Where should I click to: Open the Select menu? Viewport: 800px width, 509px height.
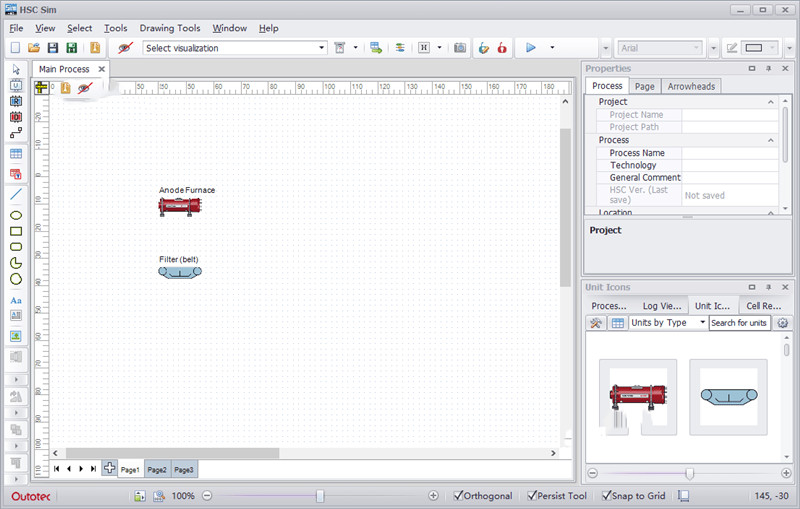coord(80,28)
